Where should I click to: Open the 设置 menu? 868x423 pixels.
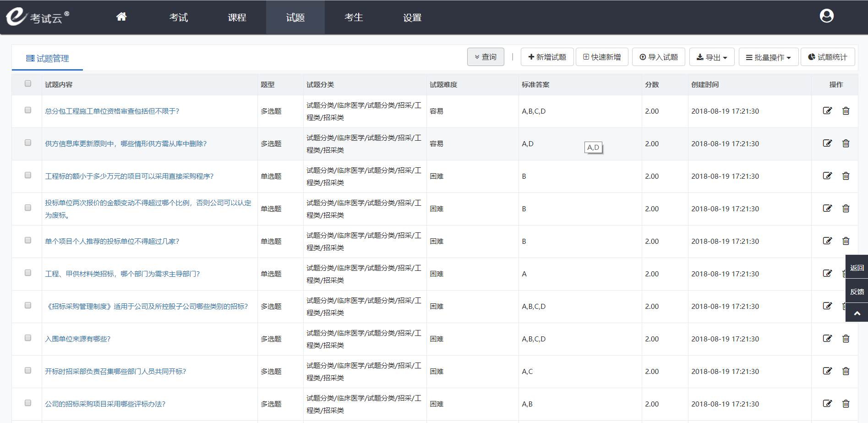click(412, 17)
